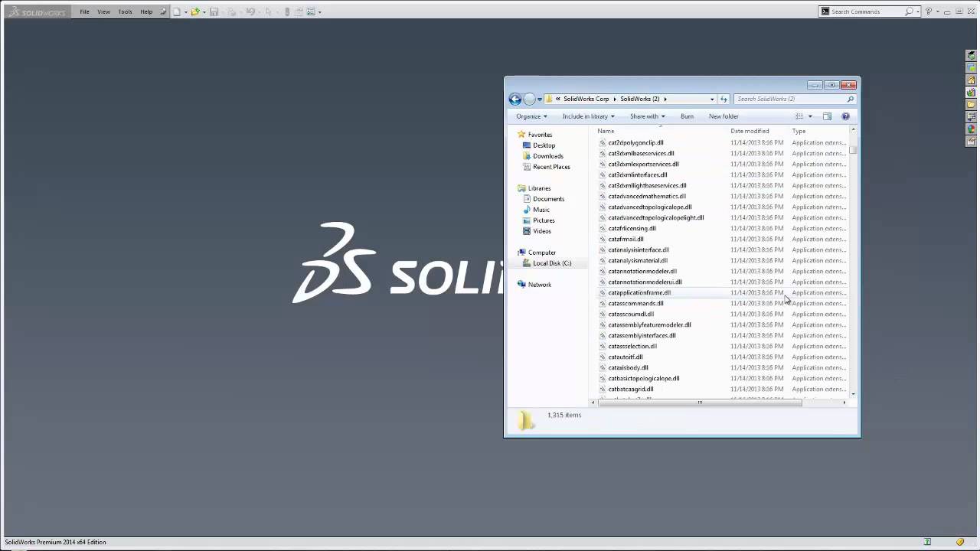Click the Explorer address bar refresh icon
980x551 pixels.
pyautogui.click(x=724, y=99)
